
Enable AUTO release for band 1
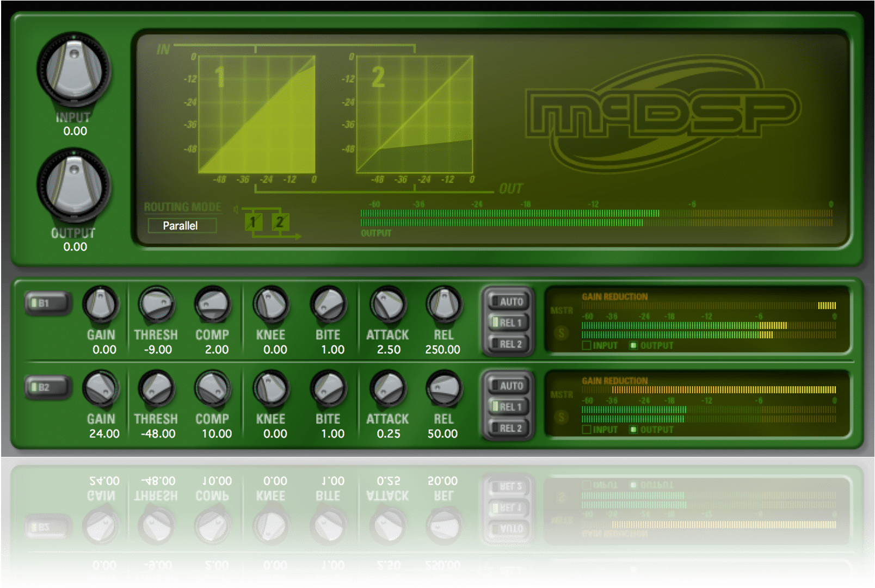click(x=508, y=301)
